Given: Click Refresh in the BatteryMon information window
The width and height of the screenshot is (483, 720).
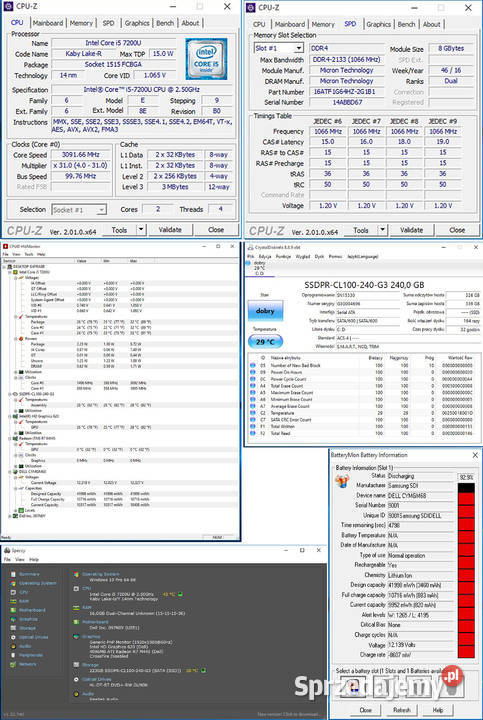Looking at the screenshot, I should tap(401, 710).
